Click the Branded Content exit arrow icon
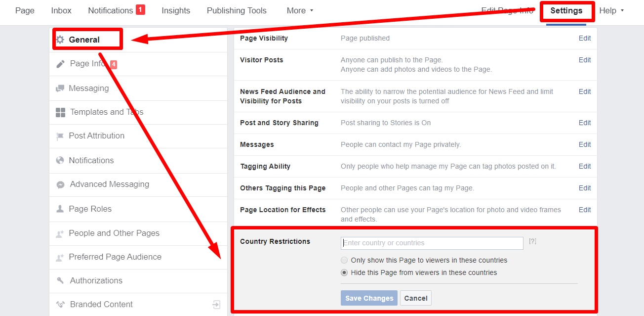Viewport: 644px width, 316px height. 216,305
